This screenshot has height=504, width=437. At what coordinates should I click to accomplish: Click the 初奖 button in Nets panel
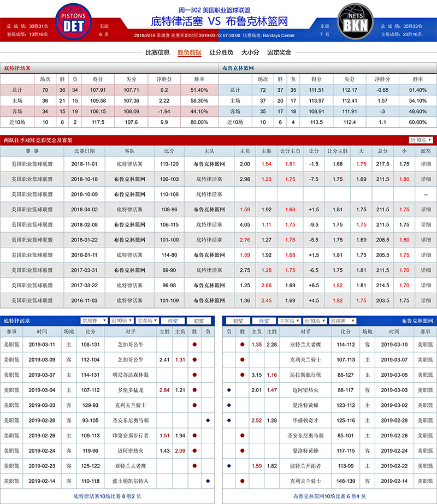pyautogui.click(x=238, y=321)
